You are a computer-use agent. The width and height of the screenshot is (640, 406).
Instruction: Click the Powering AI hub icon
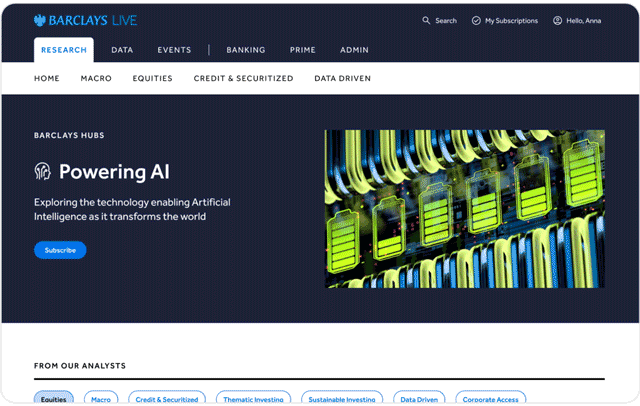42,171
